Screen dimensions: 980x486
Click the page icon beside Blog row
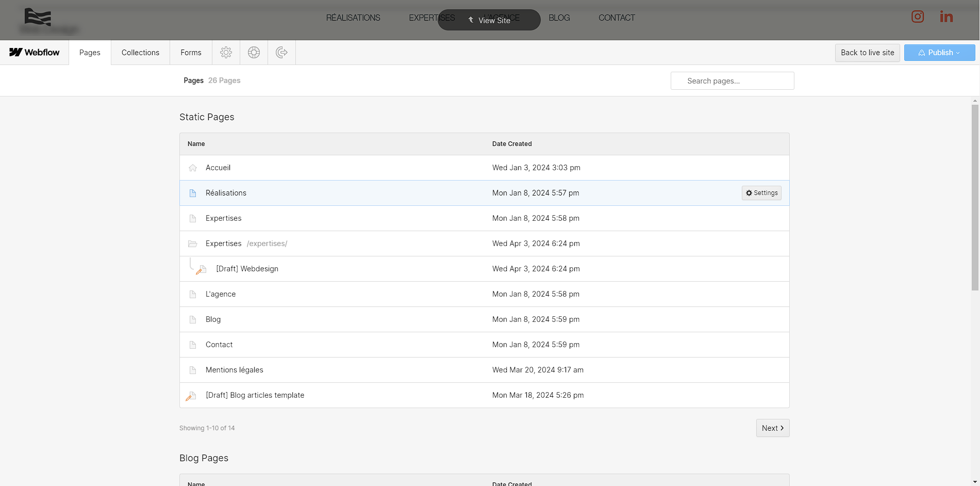tap(193, 319)
